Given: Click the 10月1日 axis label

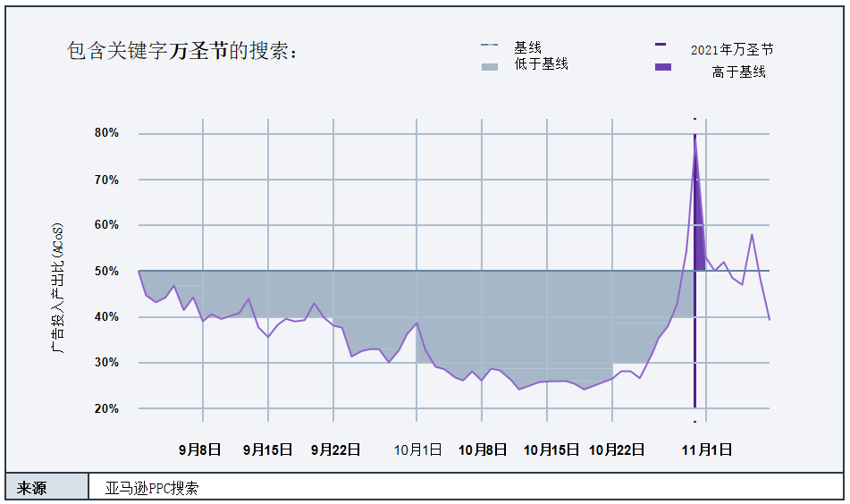Looking at the screenshot, I should click(417, 449).
